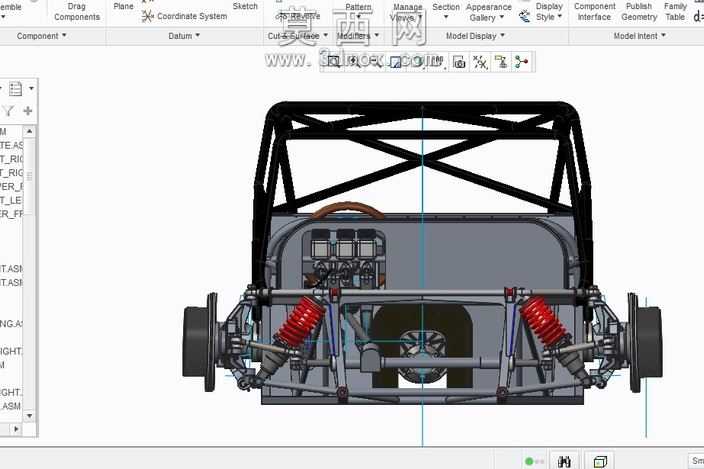Viewport: 704px width, 469px height.
Task: Open the display style icon in graphics toolbar
Action: tap(417, 62)
